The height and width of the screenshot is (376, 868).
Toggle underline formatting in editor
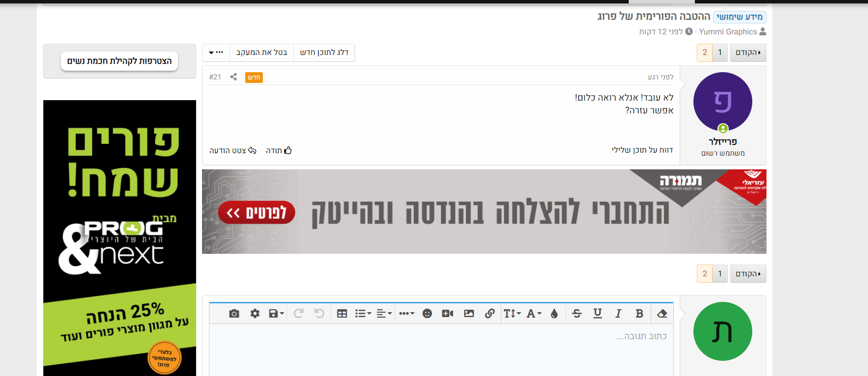[x=597, y=314]
